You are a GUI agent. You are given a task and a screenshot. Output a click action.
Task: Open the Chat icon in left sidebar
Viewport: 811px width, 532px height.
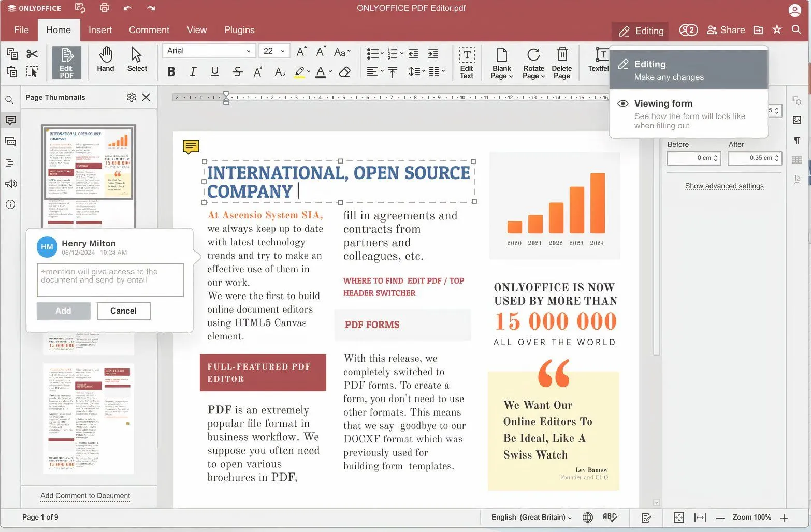10,141
